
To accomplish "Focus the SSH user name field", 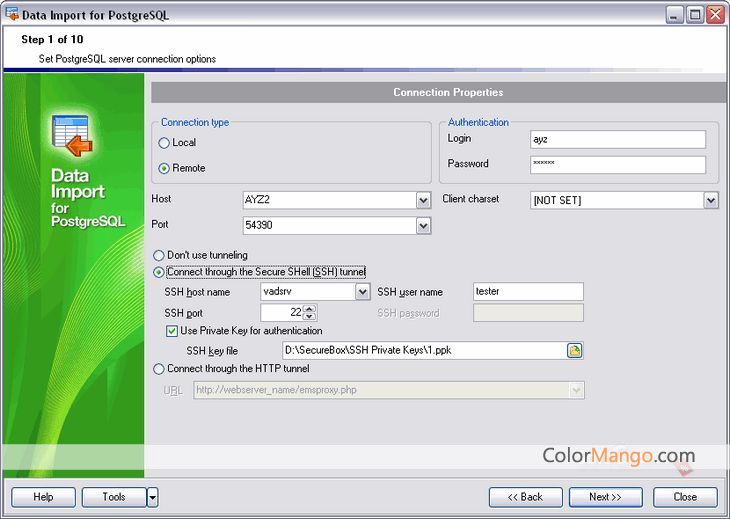I will tap(528, 292).
